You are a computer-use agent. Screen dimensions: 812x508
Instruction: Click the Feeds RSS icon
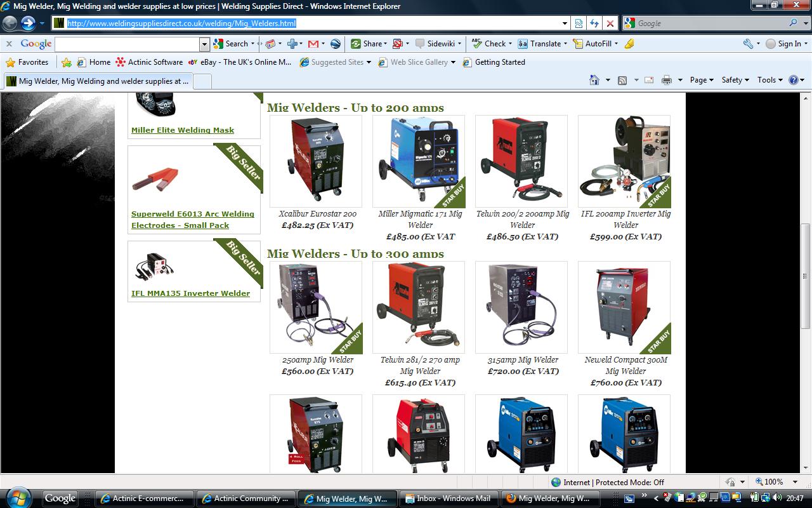pyautogui.click(x=622, y=80)
